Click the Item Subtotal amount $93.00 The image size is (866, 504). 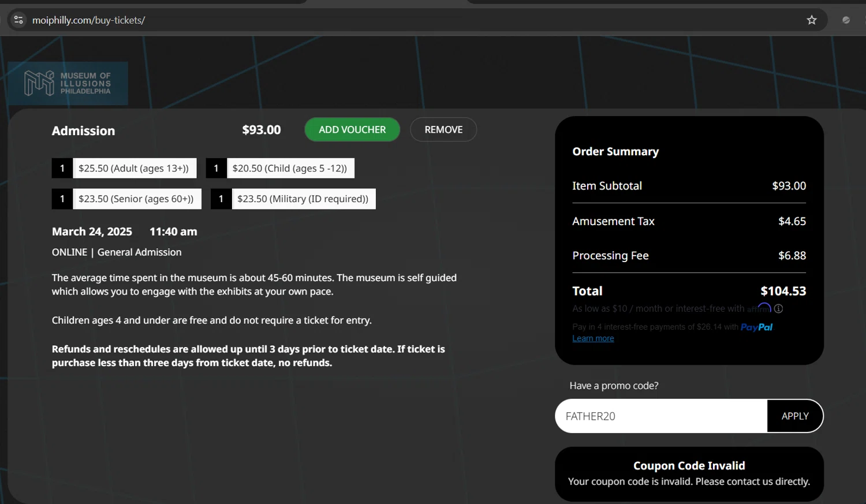[789, 186]
